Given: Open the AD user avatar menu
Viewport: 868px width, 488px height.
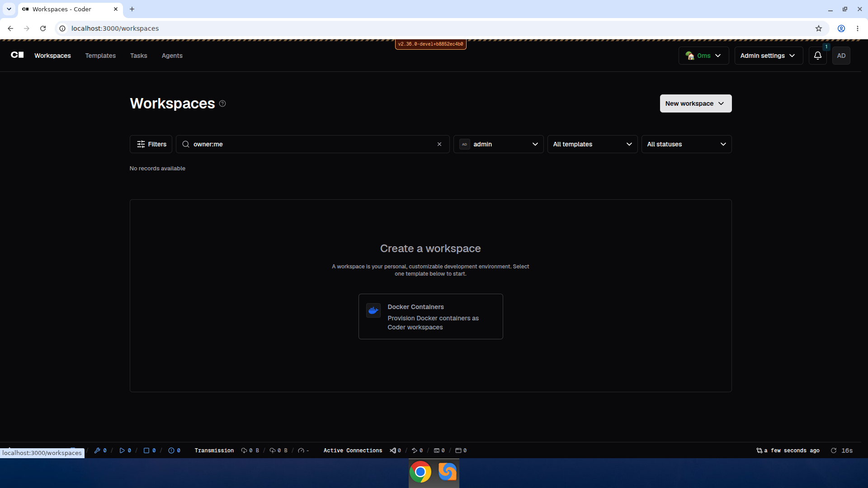Looking at the screenshot, I should point(841,56).
